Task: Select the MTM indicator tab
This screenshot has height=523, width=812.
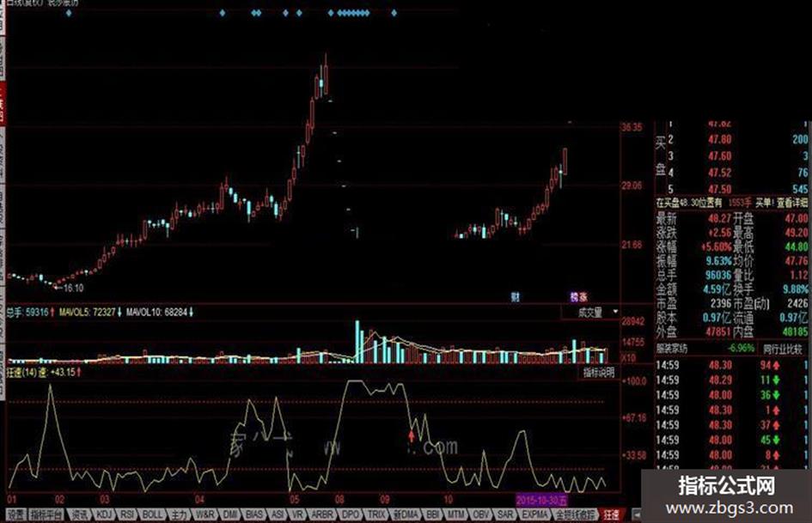Action: click(456, 514)
